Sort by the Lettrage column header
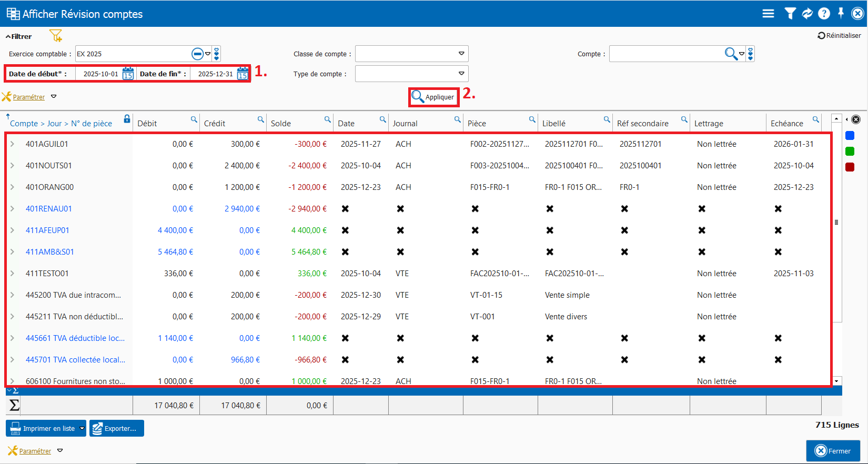This screenshot has width=868, height=464. pyautogui.click(x=709, y=123)
